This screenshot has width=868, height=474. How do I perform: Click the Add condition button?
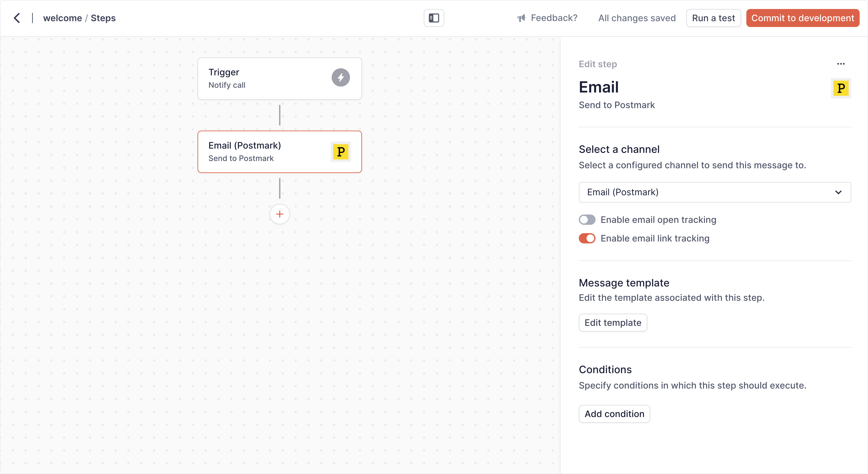point(615,414)
